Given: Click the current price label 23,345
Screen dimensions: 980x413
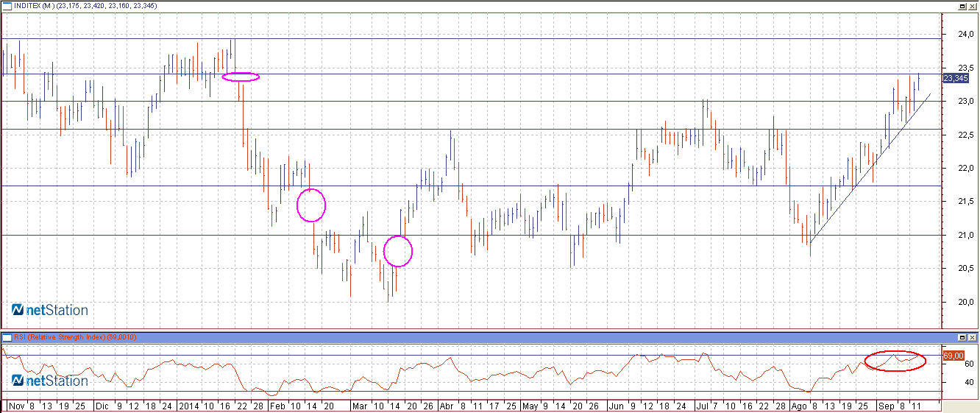Looking at the screenshot, I should click(x=954, y=78).
